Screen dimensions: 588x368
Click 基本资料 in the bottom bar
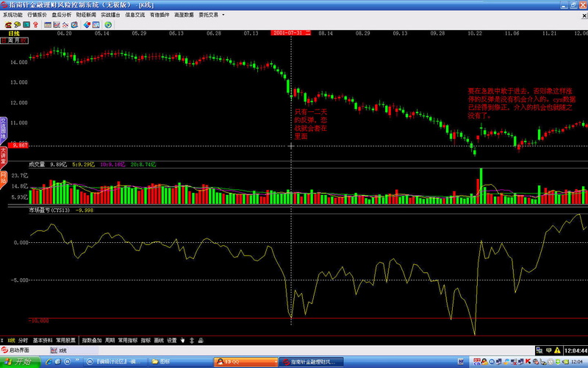[x=43, y=341]
